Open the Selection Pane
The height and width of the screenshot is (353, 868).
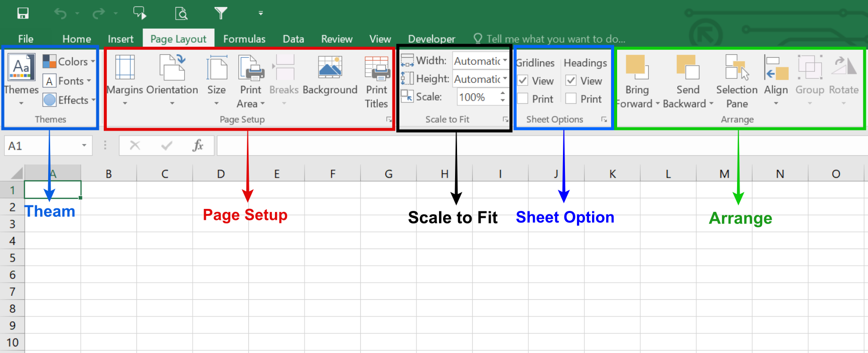[737, 81]
